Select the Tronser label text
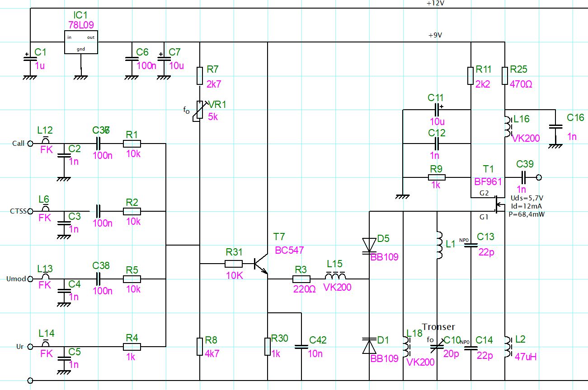The height and width of the screenshot is (390, 588). [x=438, y=327]
